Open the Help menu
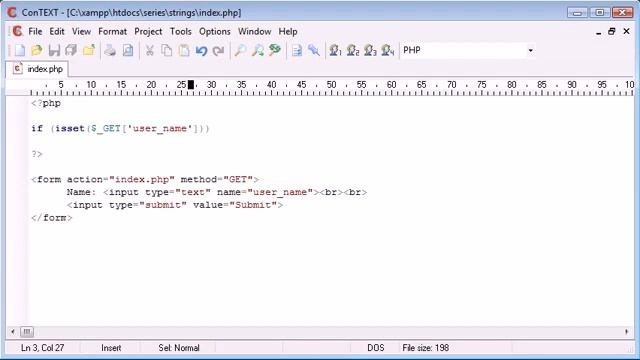640x360 pixels. (x=288, y=31)
